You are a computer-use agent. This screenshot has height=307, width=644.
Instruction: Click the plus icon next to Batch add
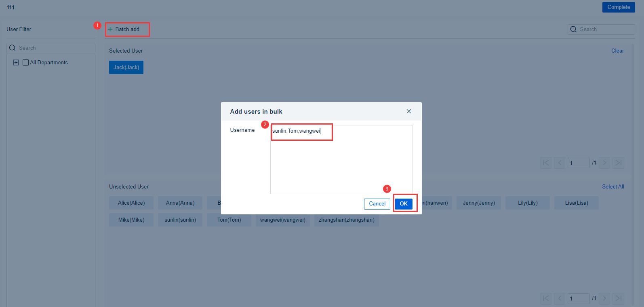click(110, 29)
